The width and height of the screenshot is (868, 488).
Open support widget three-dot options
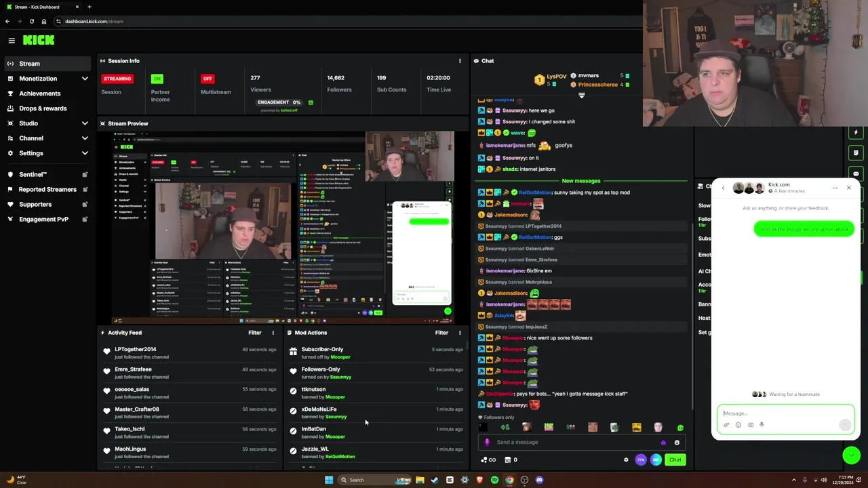pos(835,188)
